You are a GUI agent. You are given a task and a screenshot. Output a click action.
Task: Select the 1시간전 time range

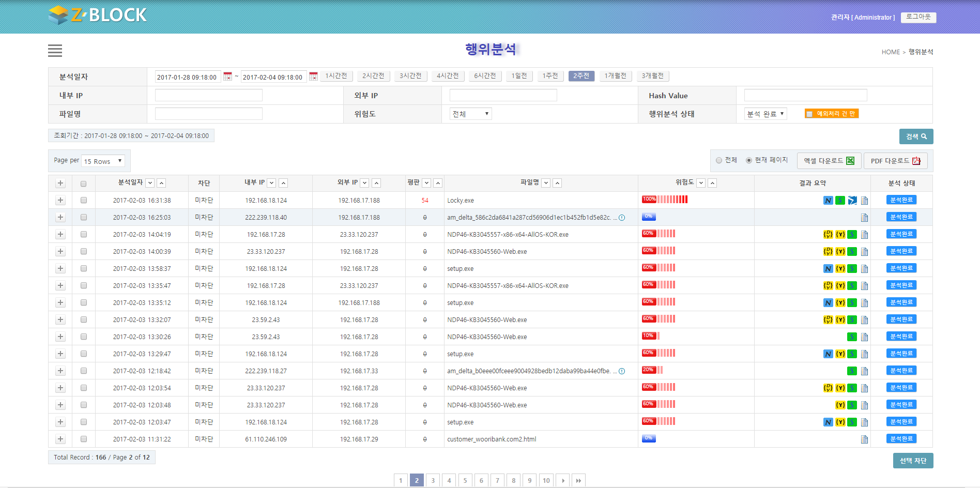click(336, 76)
